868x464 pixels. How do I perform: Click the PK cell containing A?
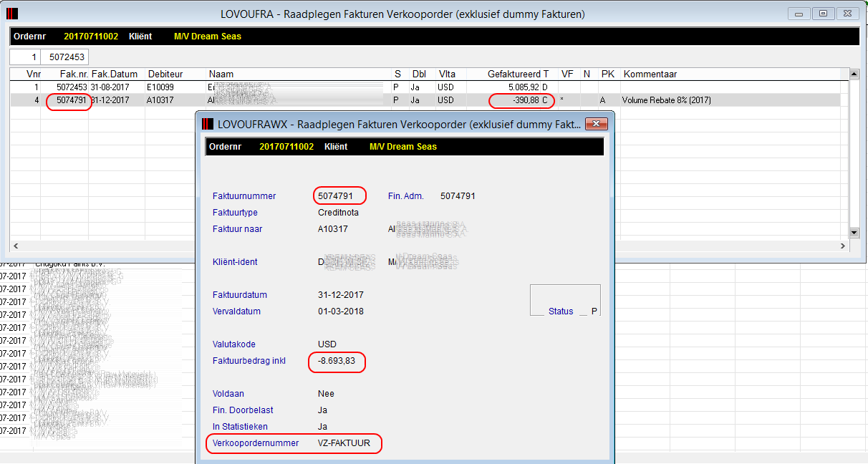tap(603, 100)
